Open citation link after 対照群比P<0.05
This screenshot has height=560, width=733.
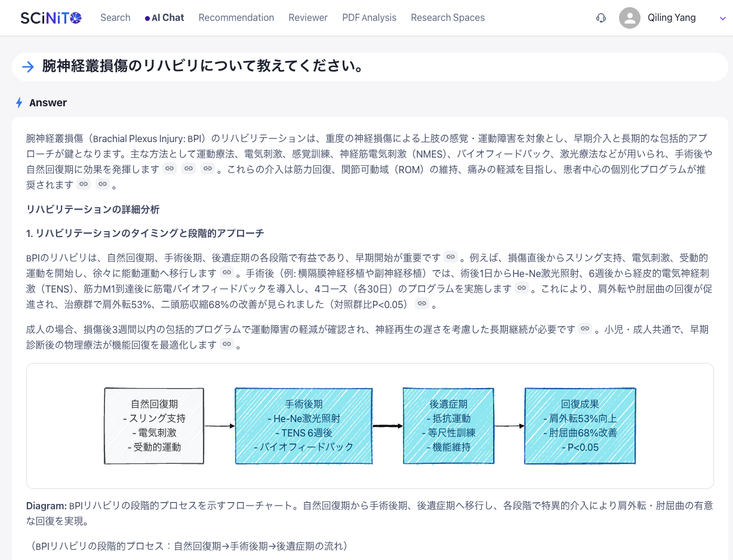(x=422, y=304)
